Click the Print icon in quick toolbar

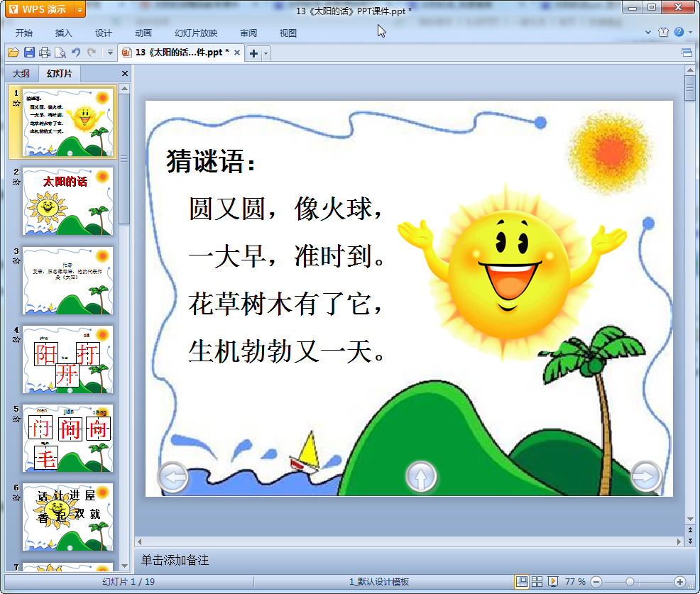point(45,53)
